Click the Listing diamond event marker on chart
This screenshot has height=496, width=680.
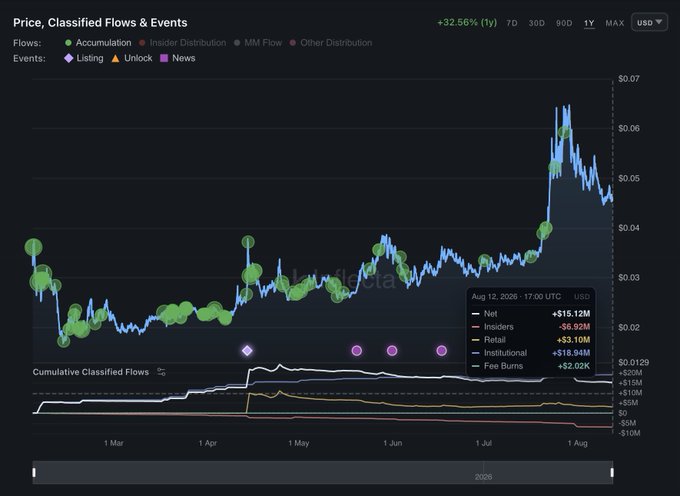pyautogui.click(x=247, y=350)
